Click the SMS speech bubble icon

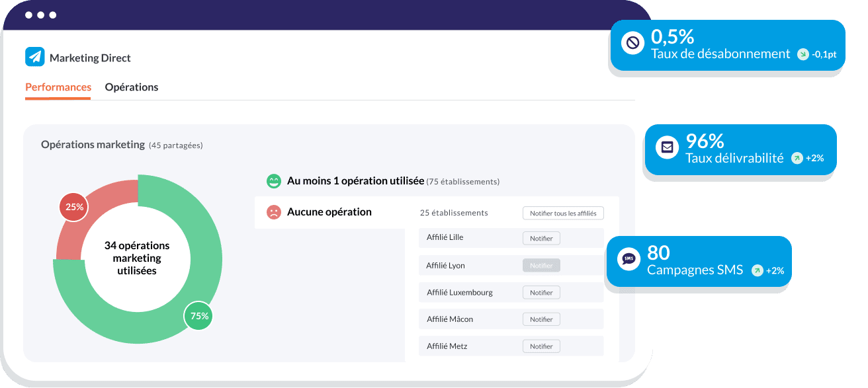coord(629,258)
